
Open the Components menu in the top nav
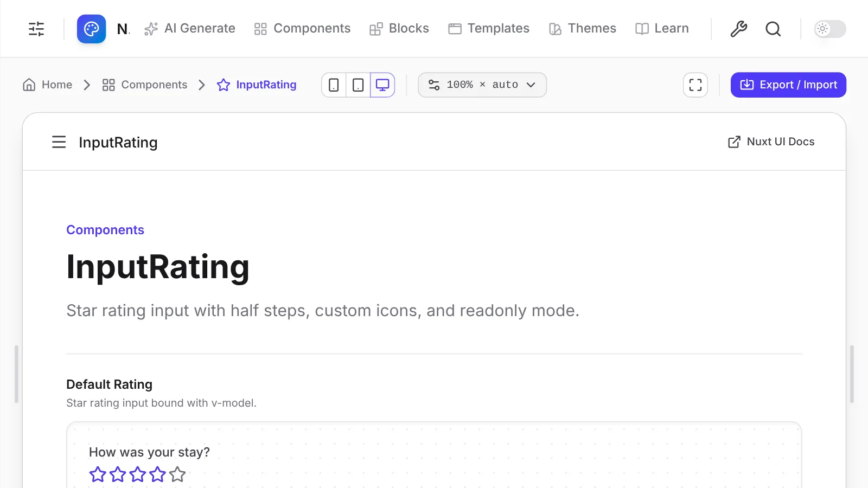(x=302, y=28)
